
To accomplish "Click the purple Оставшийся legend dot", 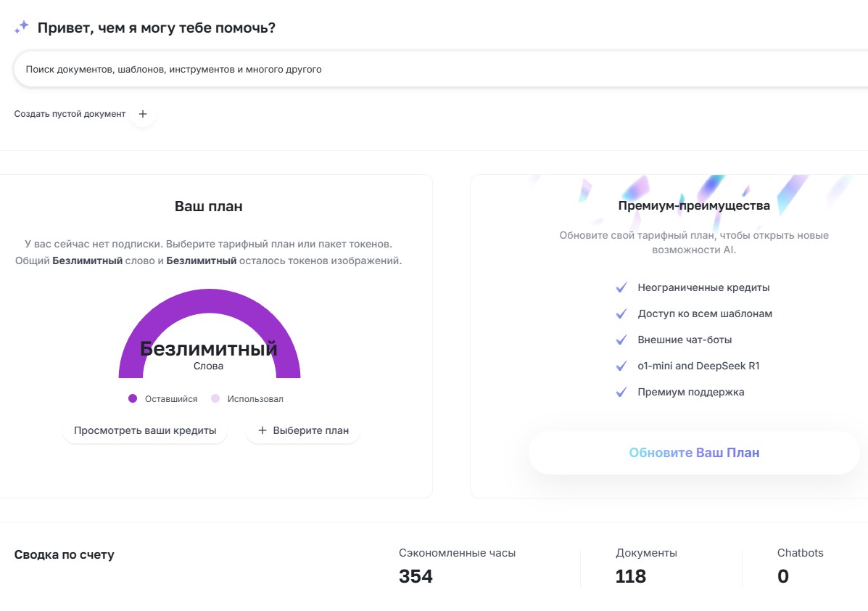I will 133,399.
